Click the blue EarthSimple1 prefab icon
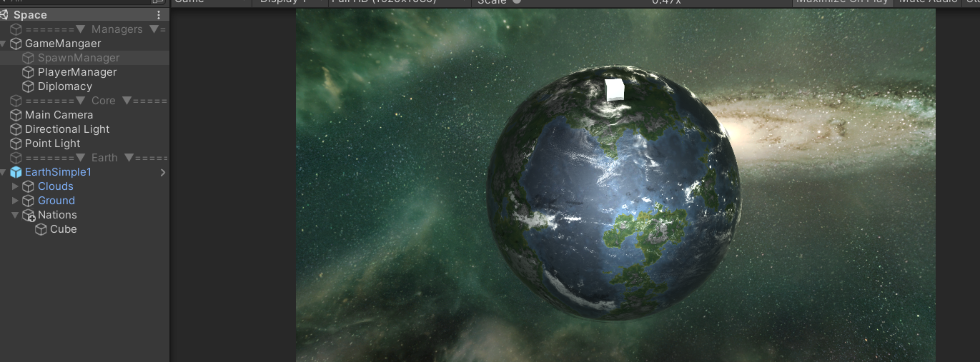Viewport: 980px width, 362px height. 16,172
